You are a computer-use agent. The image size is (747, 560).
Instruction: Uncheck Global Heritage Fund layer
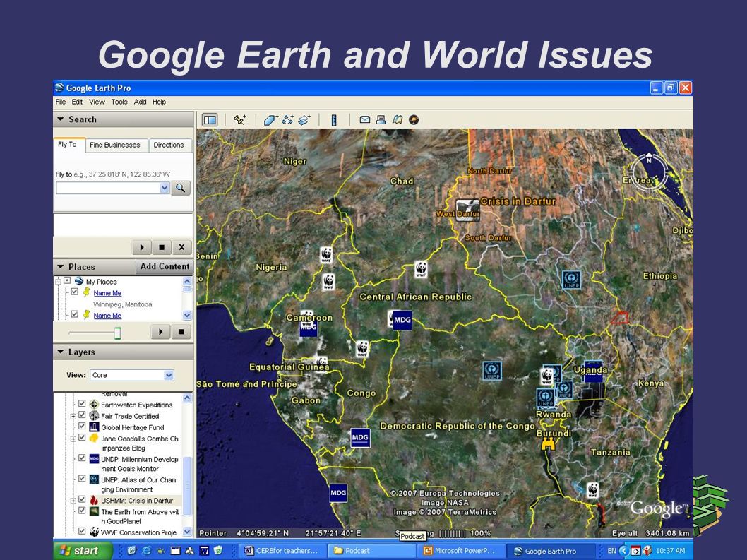pos(82,427)
